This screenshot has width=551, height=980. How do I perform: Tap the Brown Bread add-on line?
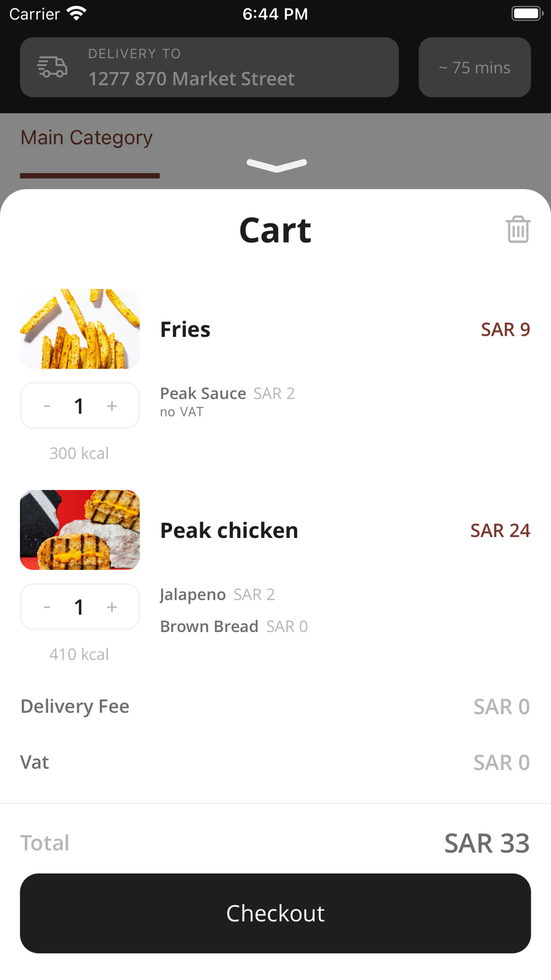[234, 627]
